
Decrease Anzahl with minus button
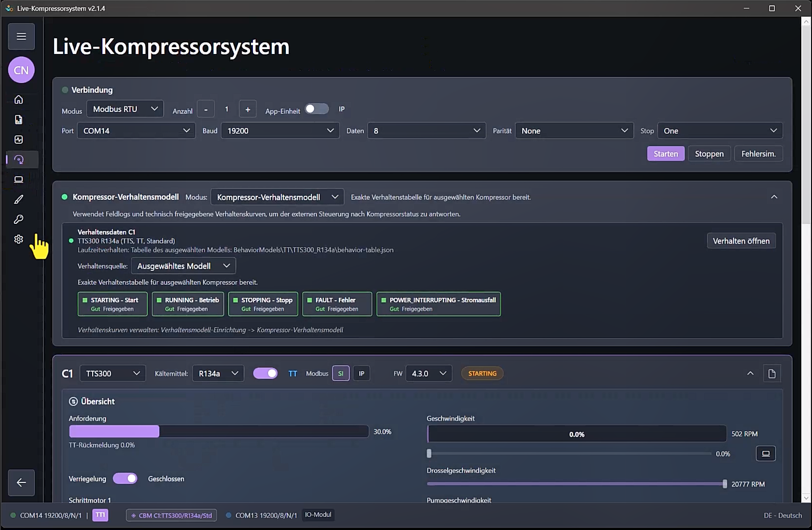[x=206, y=109]
